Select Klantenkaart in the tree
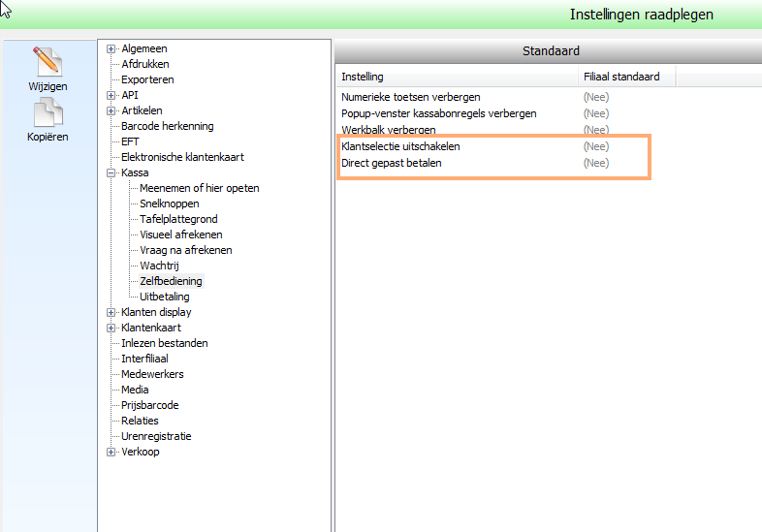 150,328
